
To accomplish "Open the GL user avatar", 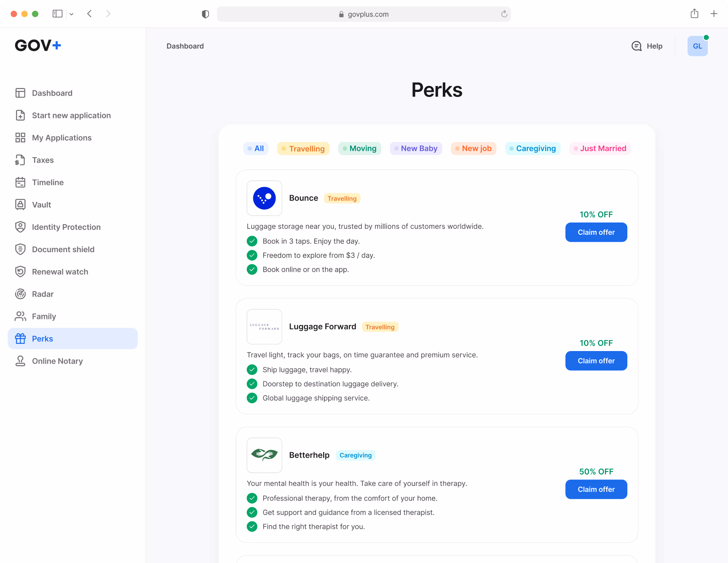I will (x=698, y=46).
